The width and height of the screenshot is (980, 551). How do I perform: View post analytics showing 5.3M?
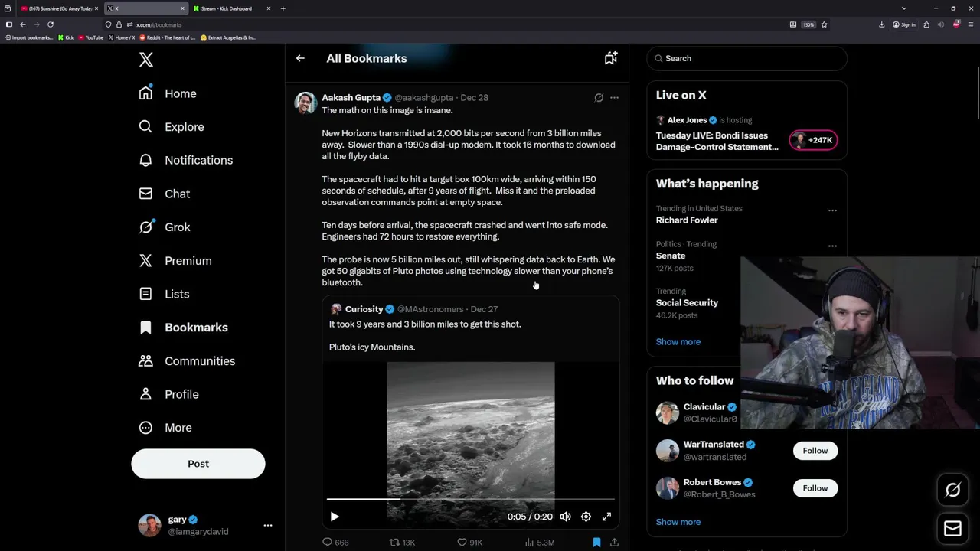[539, 542]
